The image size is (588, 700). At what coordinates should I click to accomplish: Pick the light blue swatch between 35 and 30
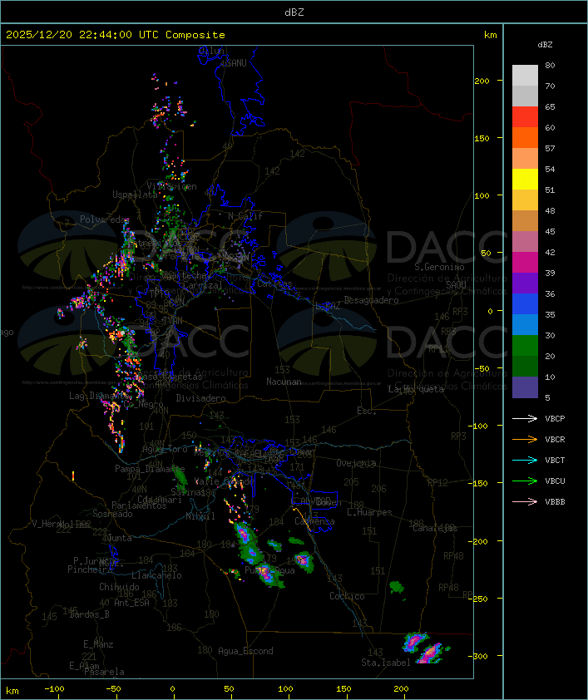[x=525, y=324]
